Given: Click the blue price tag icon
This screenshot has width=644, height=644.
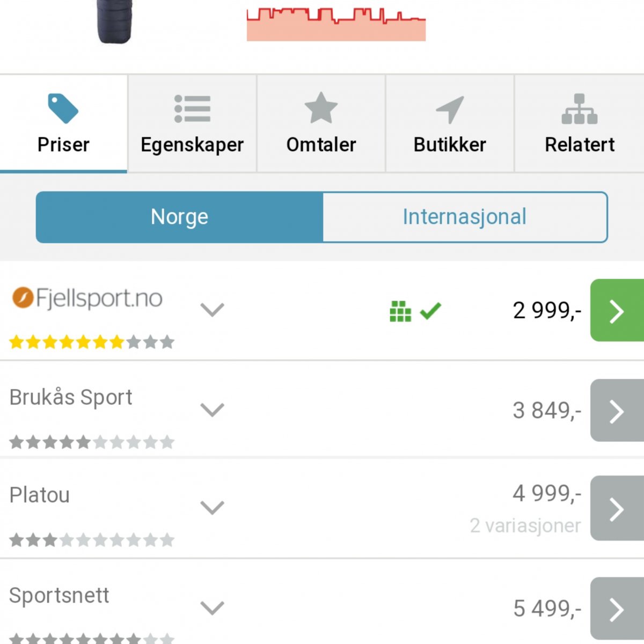Looking at the screenshot, I should coord(63,108).
